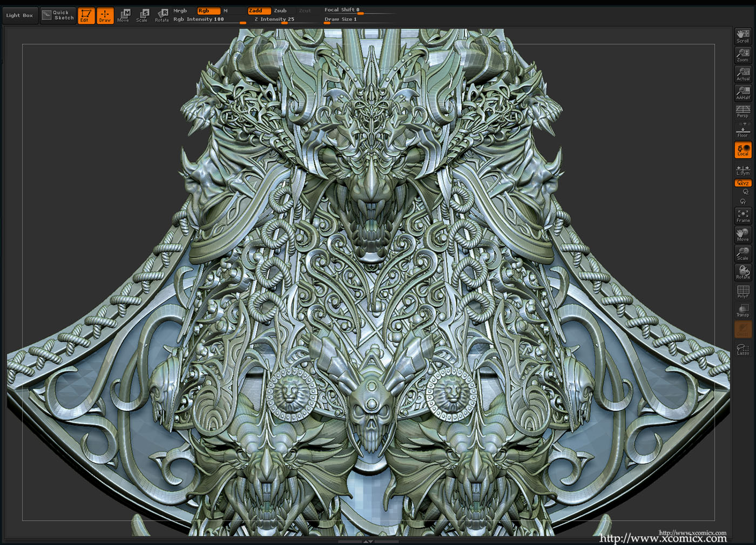Toggle Local transformations
The width and height of the screenshot is (756, 545).
[x=743, y=150]
